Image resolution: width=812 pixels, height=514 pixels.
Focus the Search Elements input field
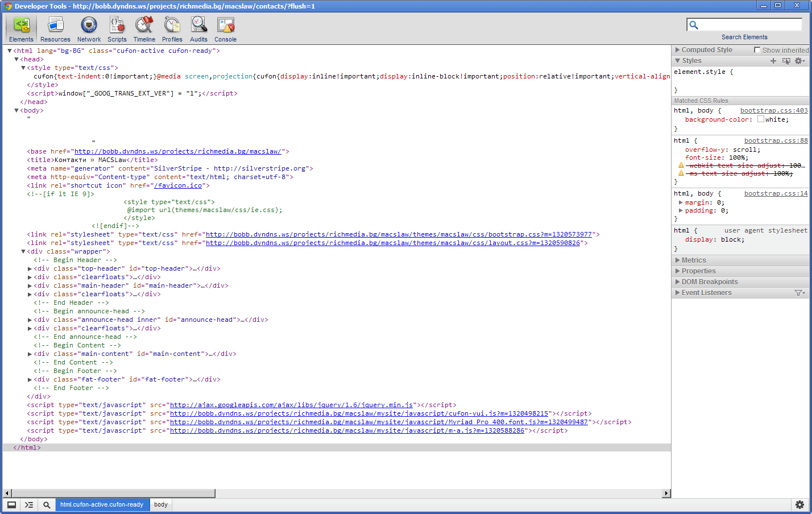tap(745, 25)
